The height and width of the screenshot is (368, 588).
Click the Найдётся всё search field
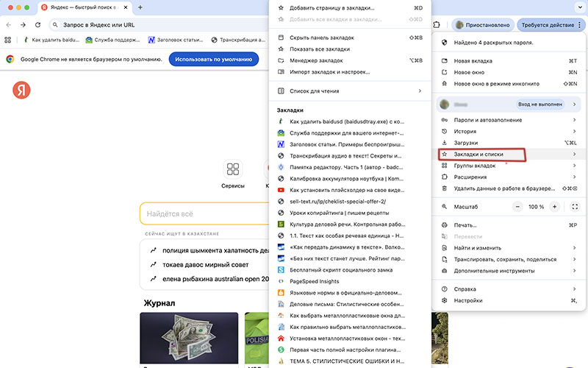[x=204, y=213]
